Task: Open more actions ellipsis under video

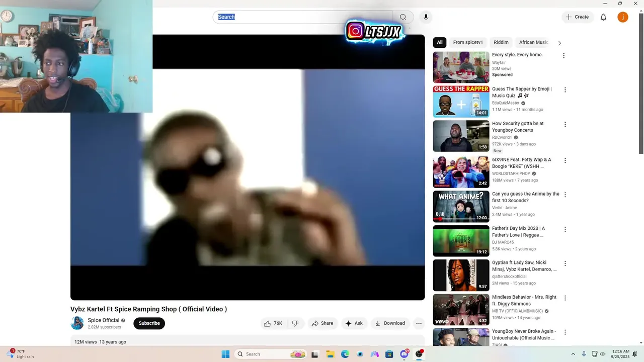Action: 419,323
